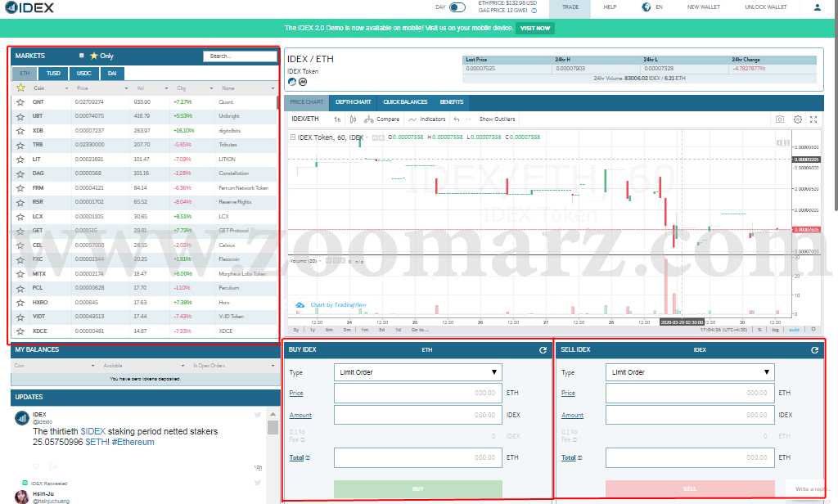Toggle auto scale on the chart
838x504 pixels.
coord(795,330)
